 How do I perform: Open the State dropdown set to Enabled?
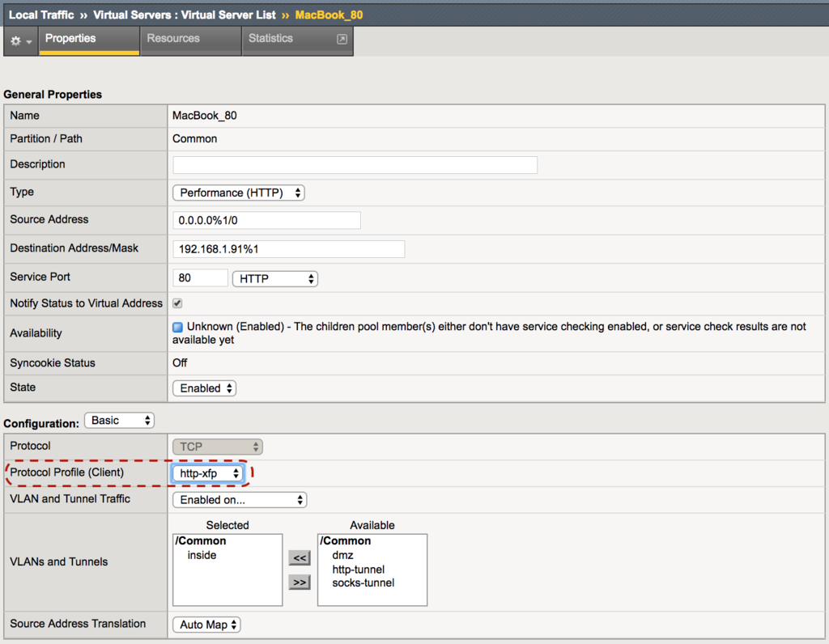click(204, 388)
